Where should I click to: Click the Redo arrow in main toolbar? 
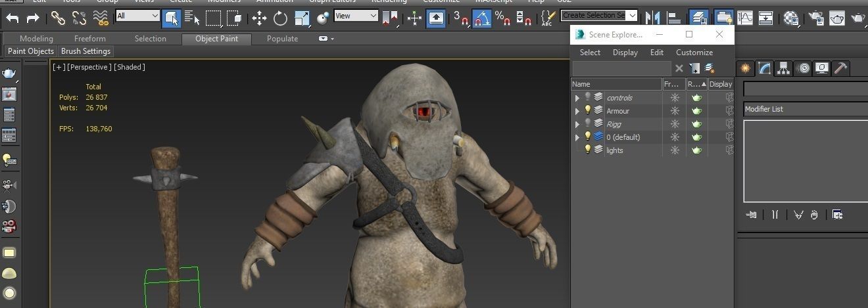[32, 18]
